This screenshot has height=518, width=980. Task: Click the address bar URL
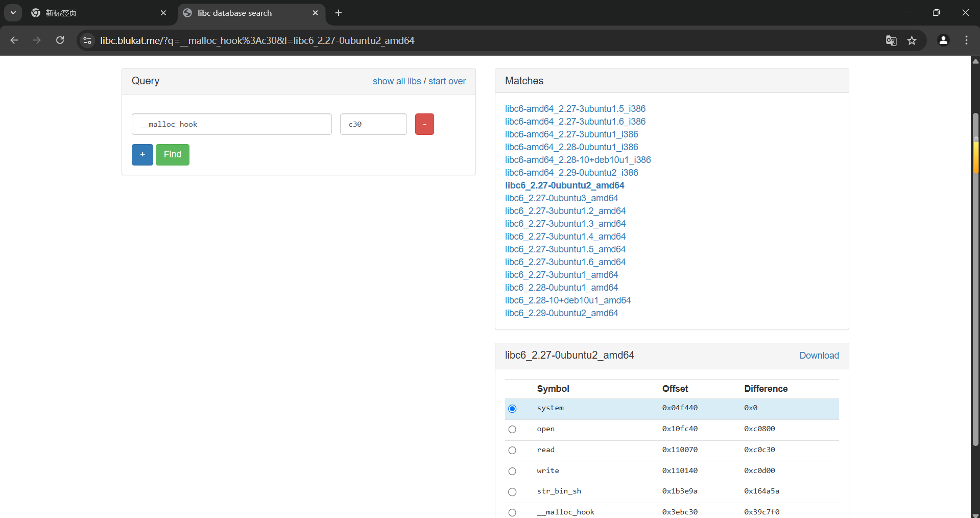click(x=257, y=40)
